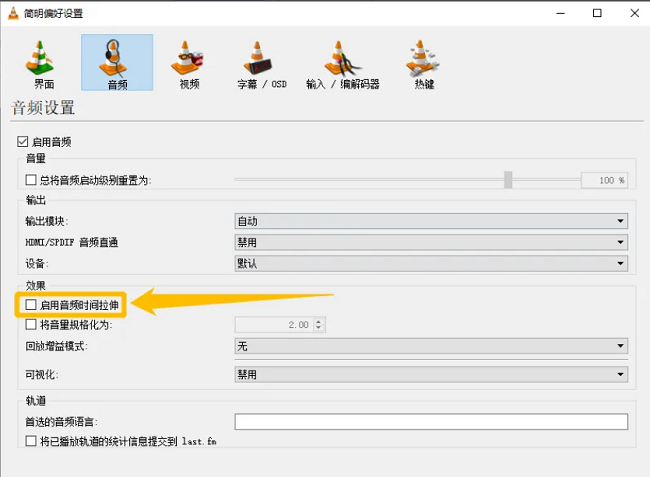650x477 pixels.
Task: Increase the volume normalization value with up arrow
Action: [x=318, y=321]
